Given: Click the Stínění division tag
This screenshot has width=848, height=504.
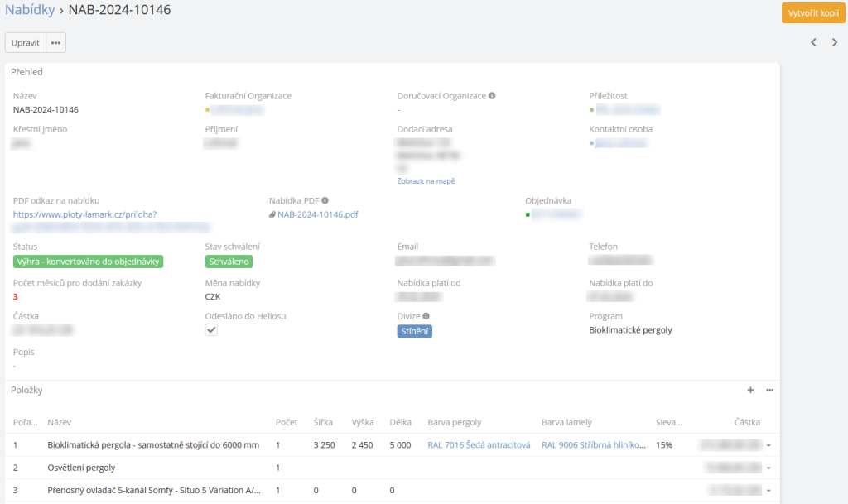Looking at the screenshot, I should click(415, 331).
